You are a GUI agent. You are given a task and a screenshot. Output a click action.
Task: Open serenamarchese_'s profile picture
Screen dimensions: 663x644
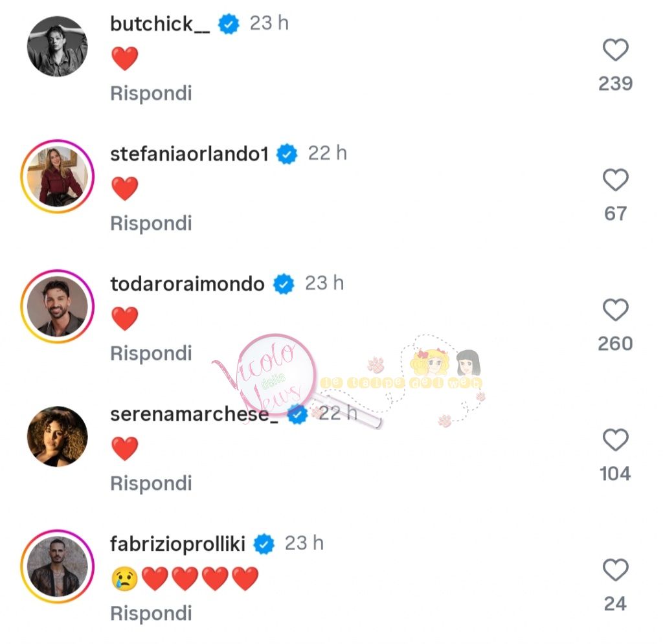point(57,436)
